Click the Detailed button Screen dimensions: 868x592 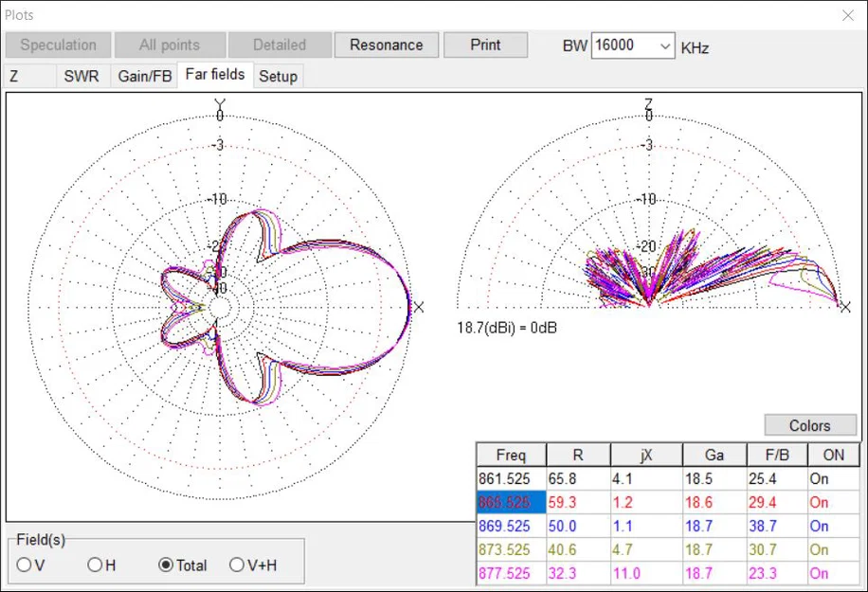coord(280,45)
